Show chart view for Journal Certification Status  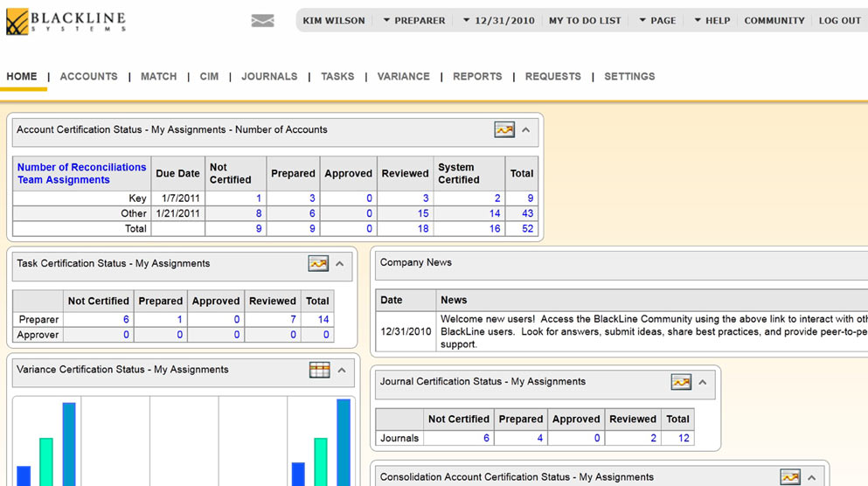[681, 382]
